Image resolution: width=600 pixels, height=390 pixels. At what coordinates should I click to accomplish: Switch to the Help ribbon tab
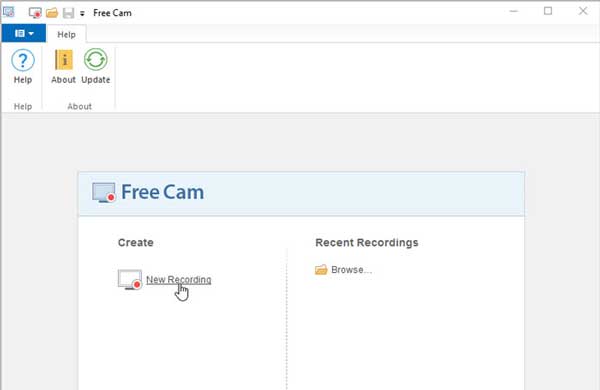click(x=66, y=34)
